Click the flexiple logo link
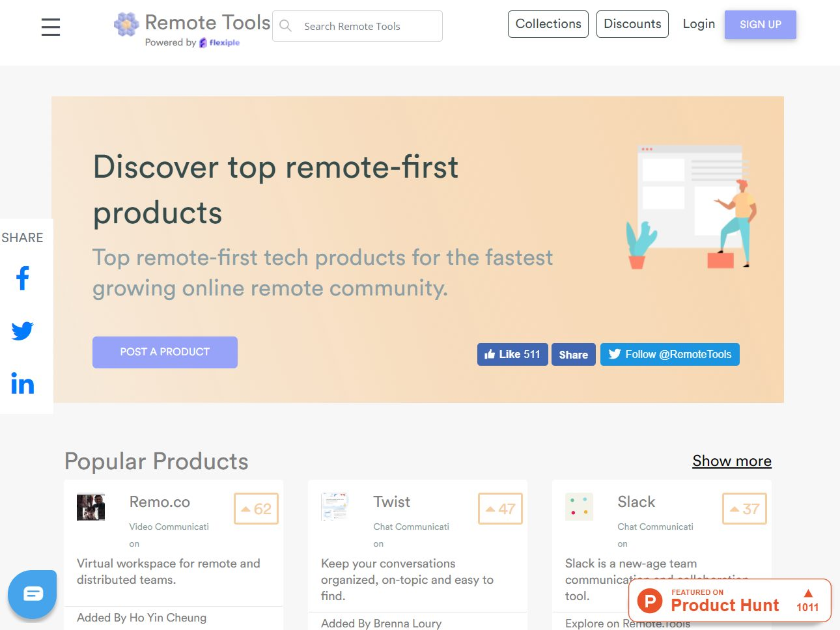 tap(219, 42)
